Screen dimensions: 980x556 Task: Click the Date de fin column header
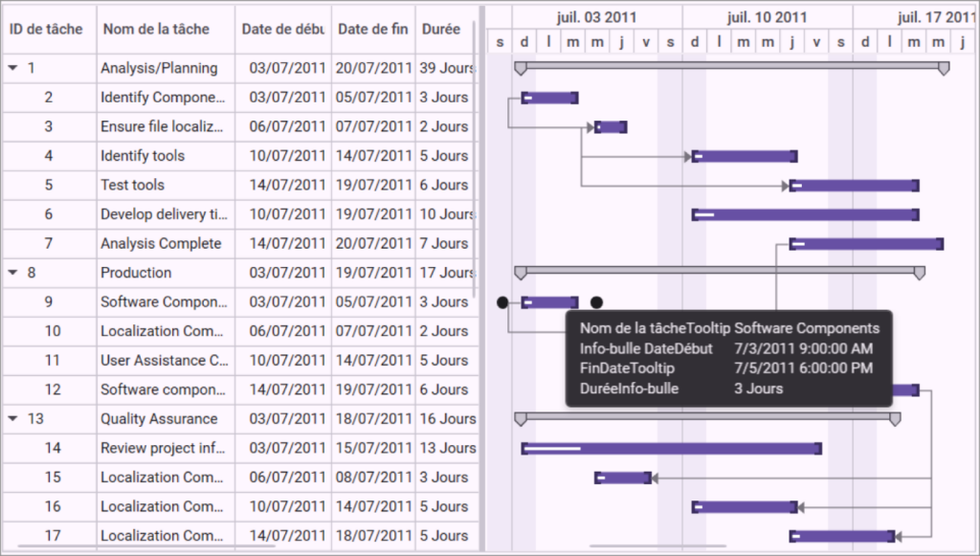pos(373,29)
